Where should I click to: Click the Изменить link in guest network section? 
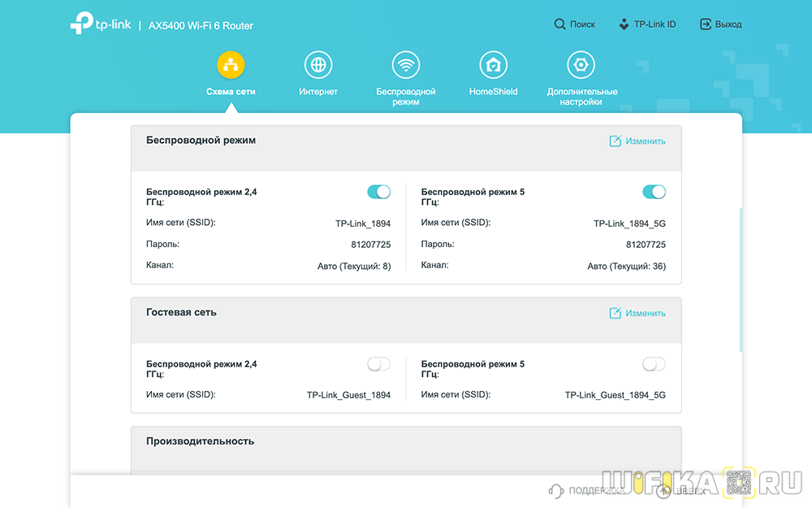[646, 314]
